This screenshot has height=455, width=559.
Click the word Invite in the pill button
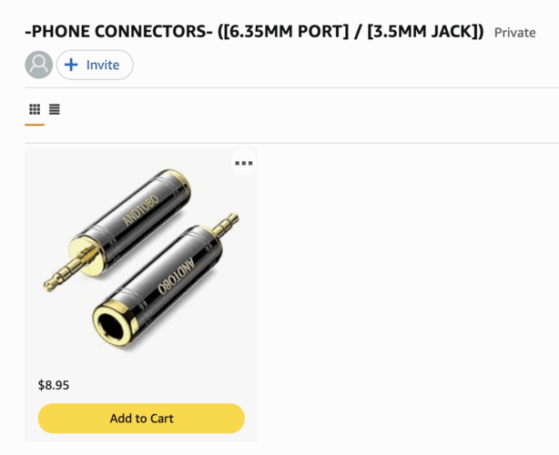(x=103, y=65)
